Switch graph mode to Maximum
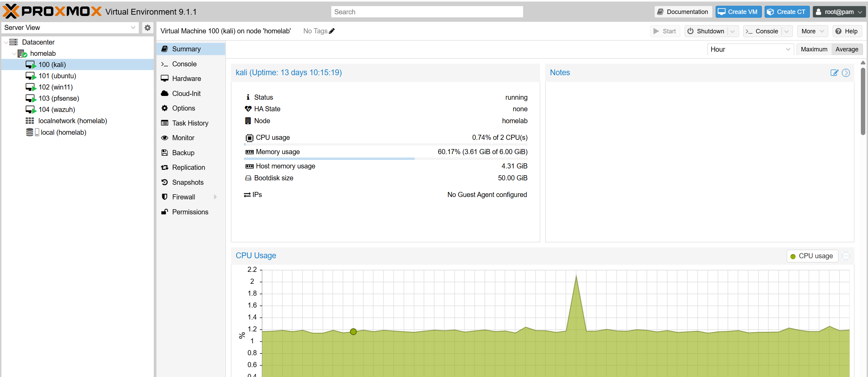Viewport: 868px width, 377px height. [x=814, y=49]
